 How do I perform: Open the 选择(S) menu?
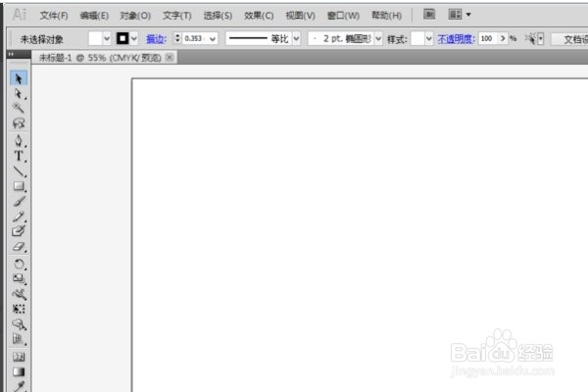[x=218, y=16]
